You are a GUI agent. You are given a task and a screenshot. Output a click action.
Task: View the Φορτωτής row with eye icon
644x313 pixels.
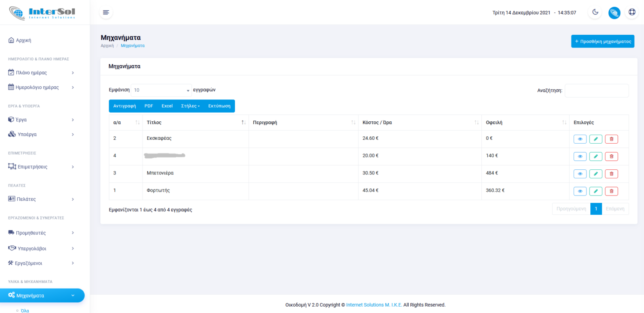tap(580, 191)
